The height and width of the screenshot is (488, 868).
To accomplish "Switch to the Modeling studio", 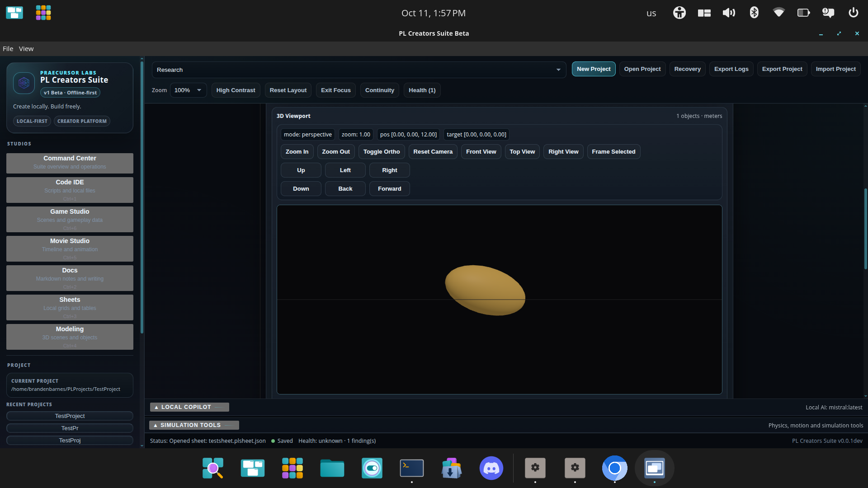I will click(70, 337).
